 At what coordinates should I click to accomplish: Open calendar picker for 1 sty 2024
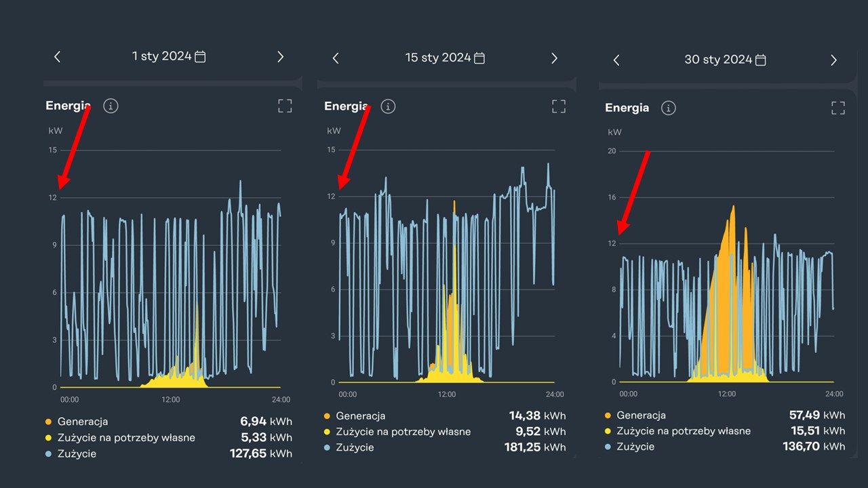(x=200, y=57)
